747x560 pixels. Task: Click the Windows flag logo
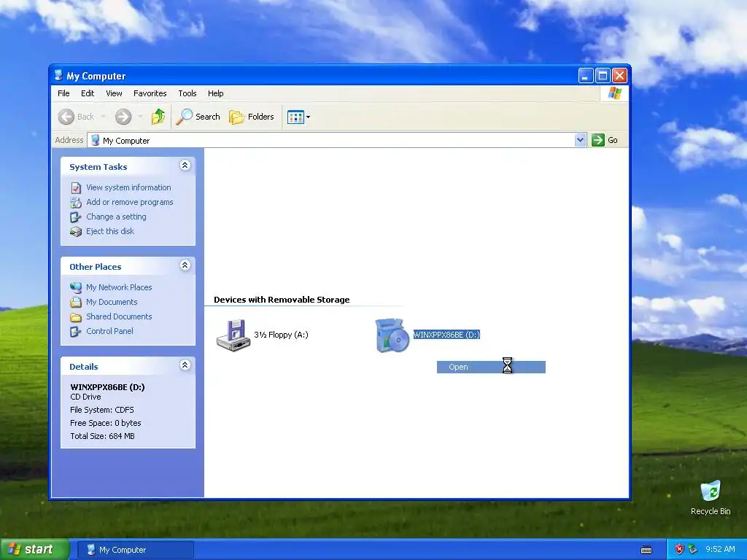(614, 93)
